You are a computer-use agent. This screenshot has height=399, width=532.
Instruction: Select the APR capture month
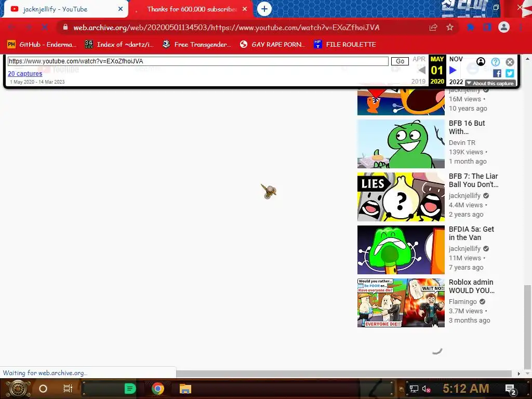click(419, 59)
